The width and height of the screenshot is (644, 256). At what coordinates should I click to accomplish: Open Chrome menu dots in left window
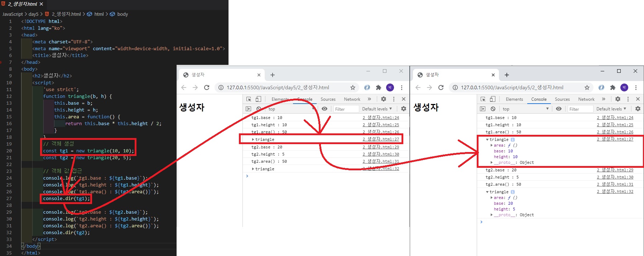(402, 87)
